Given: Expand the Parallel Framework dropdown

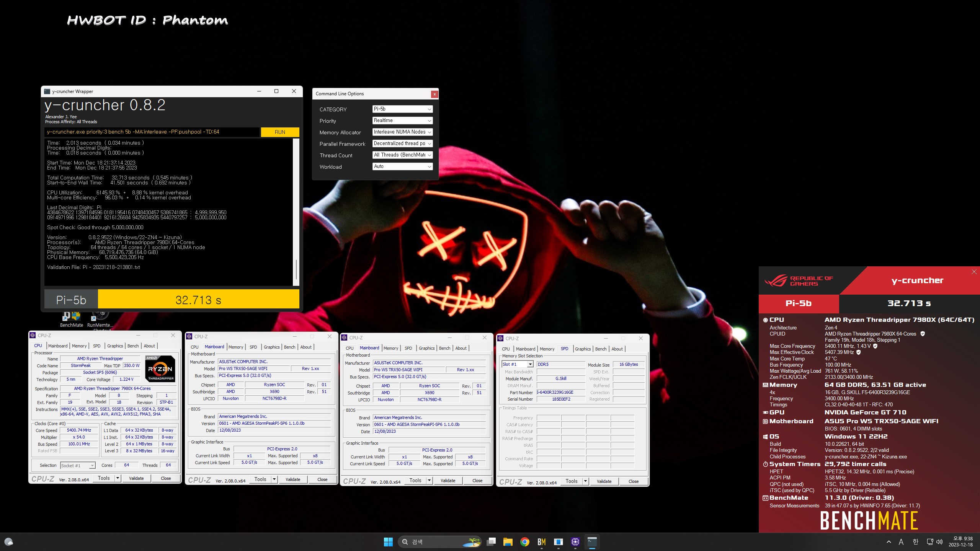Looking at the screenshot, I should coord(402,143).
